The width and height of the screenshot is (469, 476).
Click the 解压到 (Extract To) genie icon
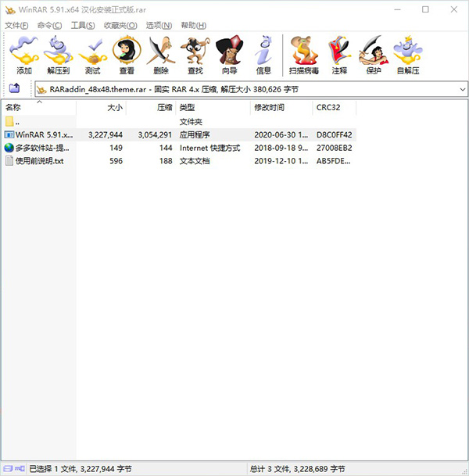click(x=59, y=50)
